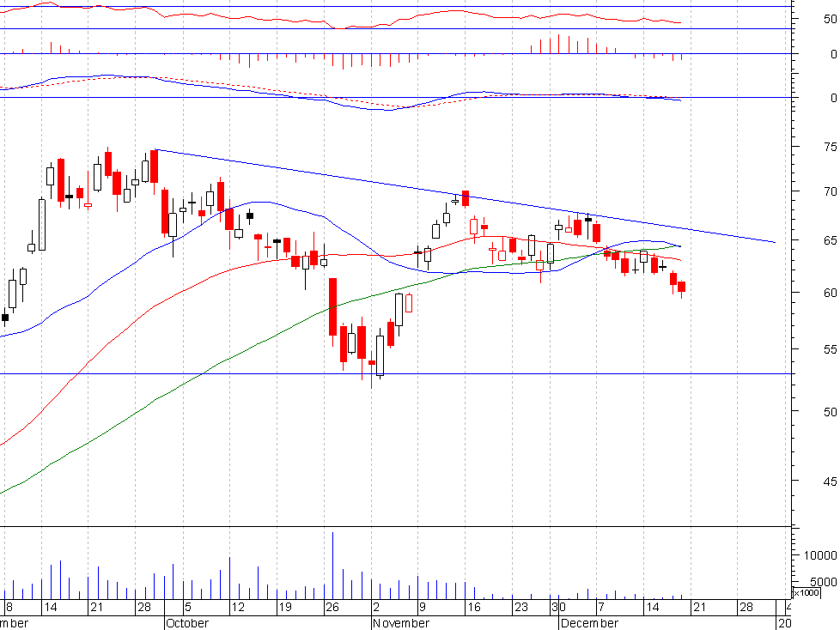Click the date label 2 in November
The width and height of the screenshot is (840, 630).
[376, 607]
